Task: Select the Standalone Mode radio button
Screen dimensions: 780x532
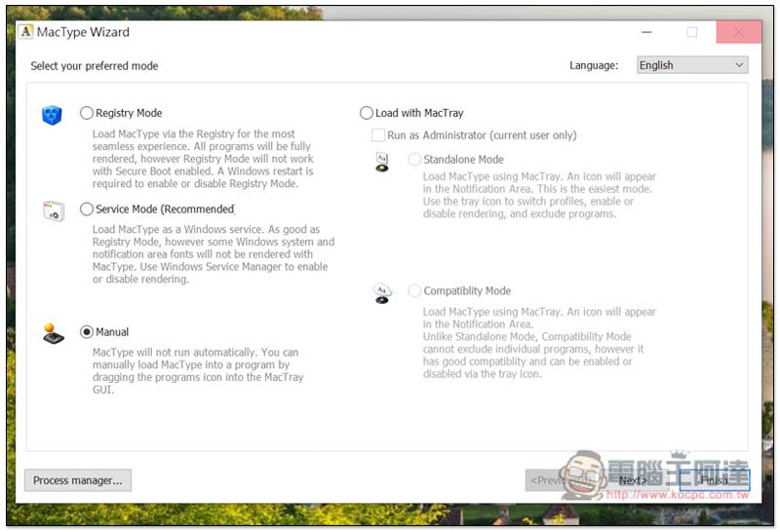Action: pos(414,159)
